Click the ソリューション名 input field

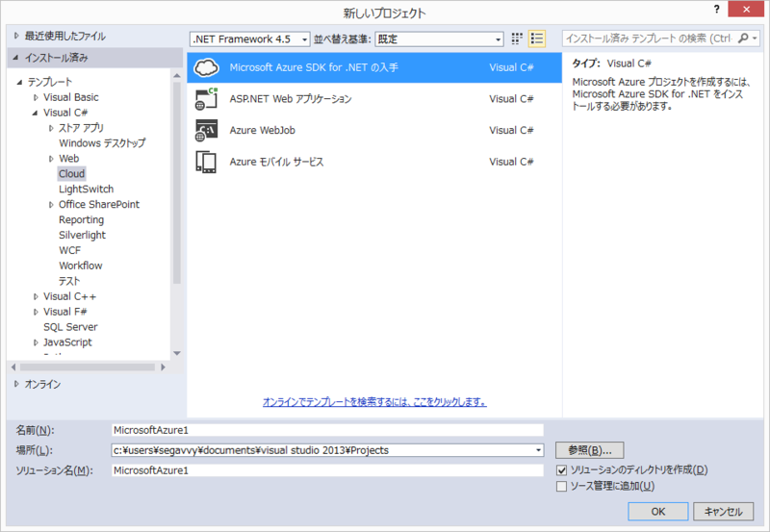coord(327,470)
